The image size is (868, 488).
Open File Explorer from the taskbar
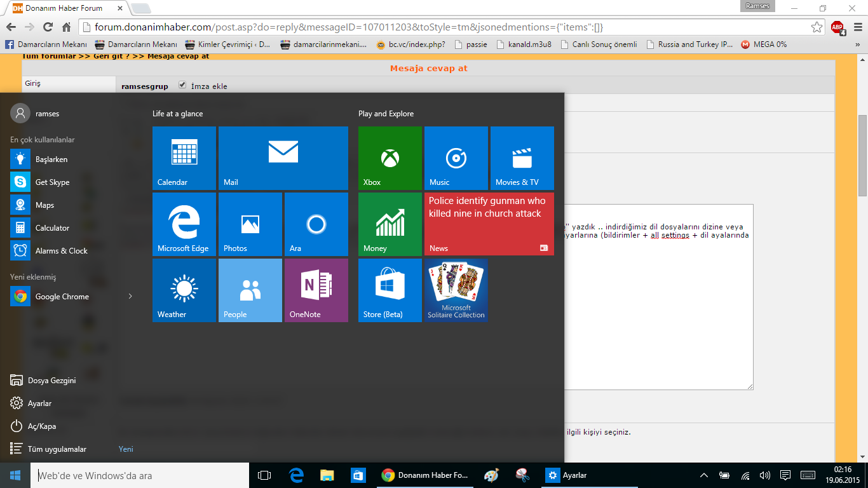[x=327, y=475]
